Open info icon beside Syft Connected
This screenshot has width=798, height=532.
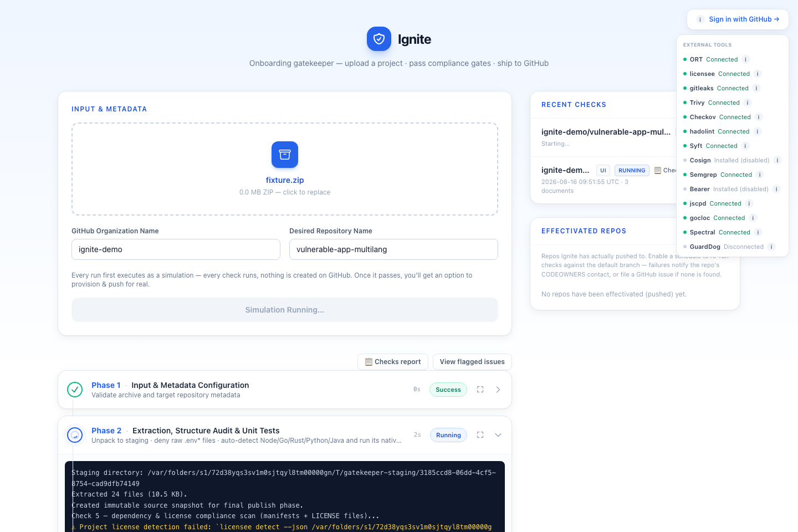tap(745, 146)
